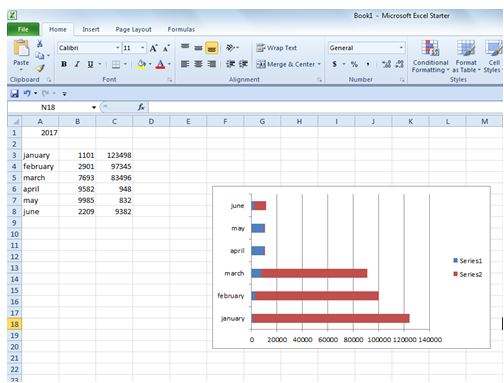Image resolution: width=504 pixels, height=383 pixels.
Task: Open the Conditional Formatting icon
Action: click(x=430, y=56)
